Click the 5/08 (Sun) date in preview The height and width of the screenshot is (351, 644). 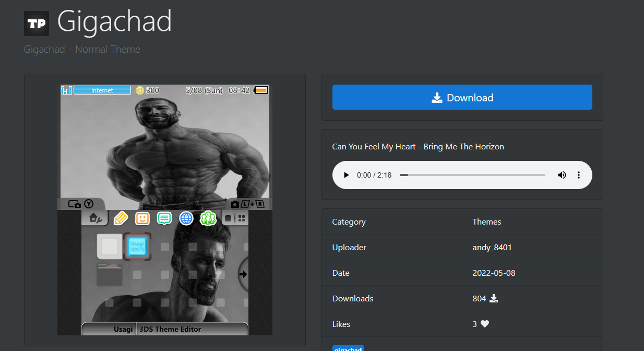click(204, 90)
